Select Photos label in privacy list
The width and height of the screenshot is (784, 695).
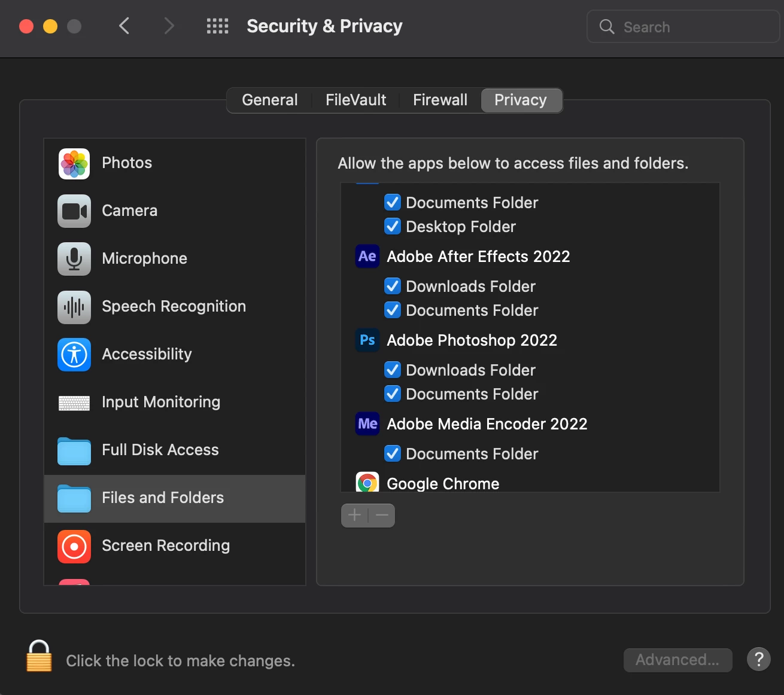coord(127,163)
